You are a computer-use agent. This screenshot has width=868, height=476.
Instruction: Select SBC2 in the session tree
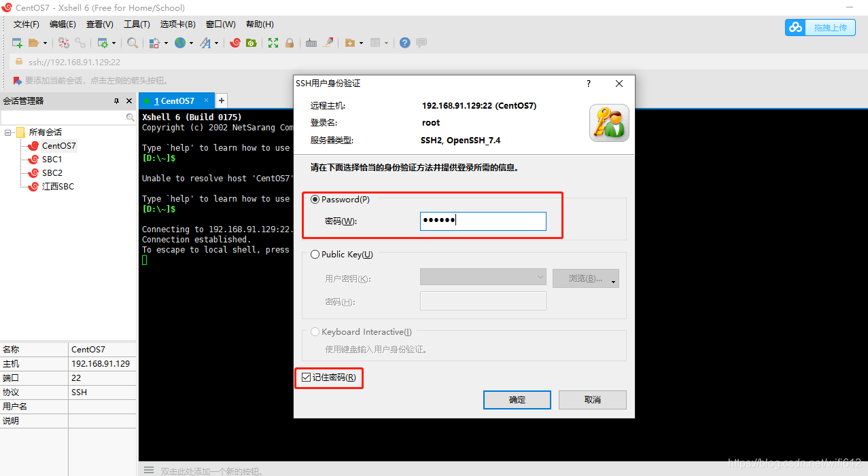[52, 173]
